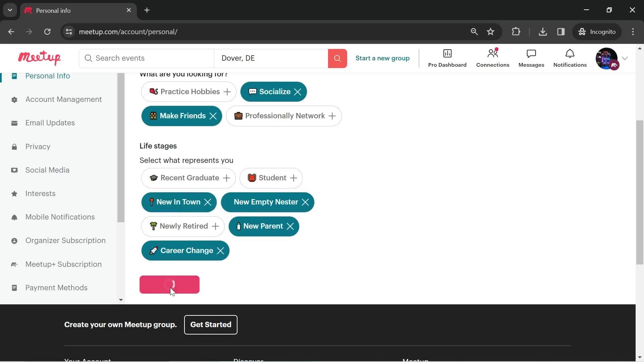The image size is (644, 362).
Task: Open the Connections panel
Action: pos(493,57)
